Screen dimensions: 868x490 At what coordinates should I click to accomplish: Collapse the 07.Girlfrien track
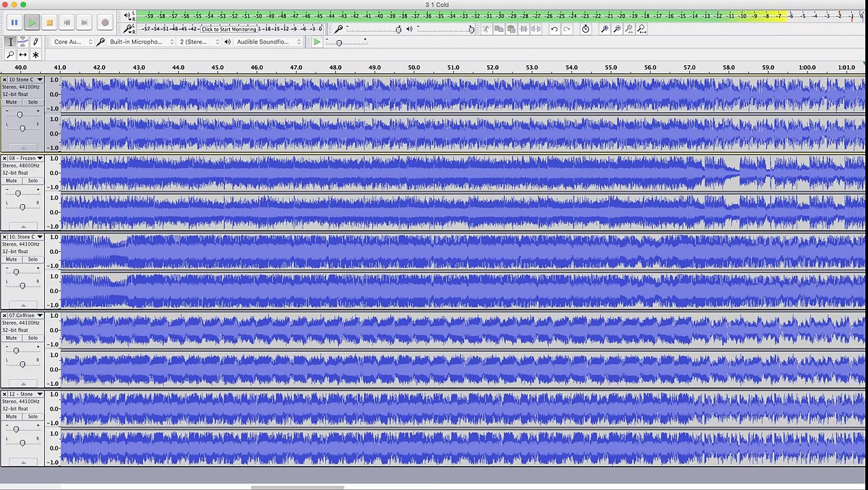coord(23,385)
